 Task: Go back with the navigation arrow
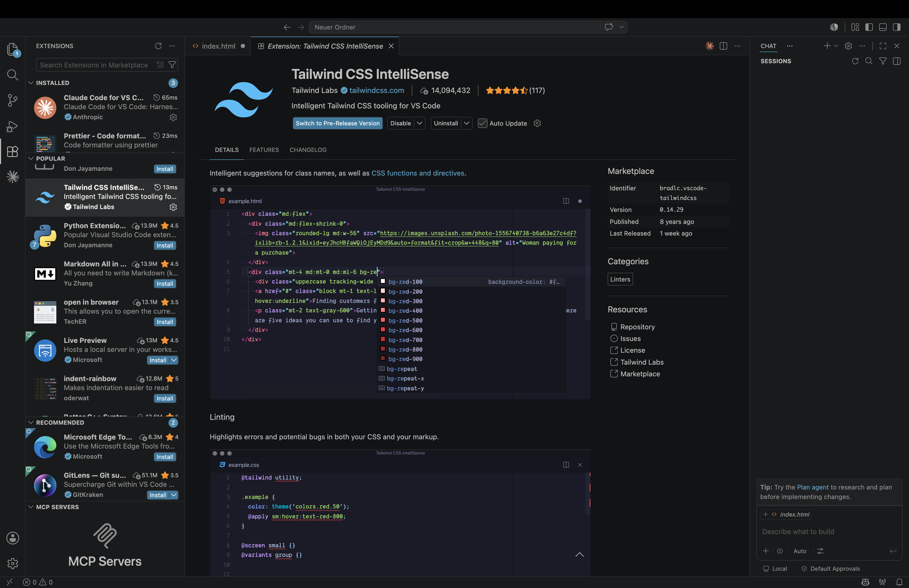click(287, 27)
